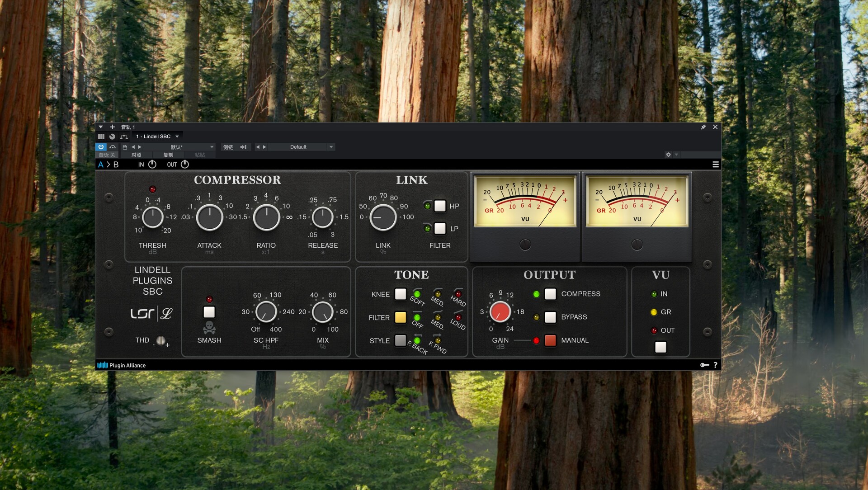Open help question mark icon
Image resolution: width=868 pixels, height=490 pixels.
(x=715, y=365)
